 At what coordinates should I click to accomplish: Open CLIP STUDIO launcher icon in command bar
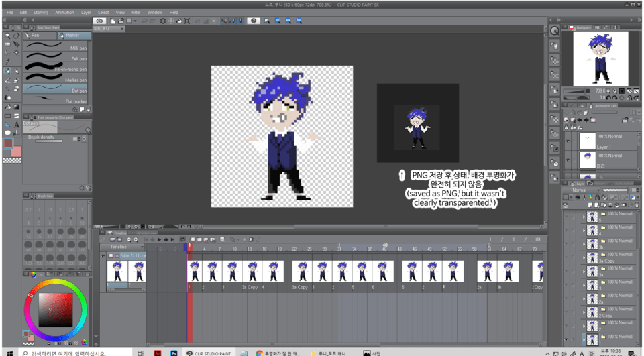point(100,21)
